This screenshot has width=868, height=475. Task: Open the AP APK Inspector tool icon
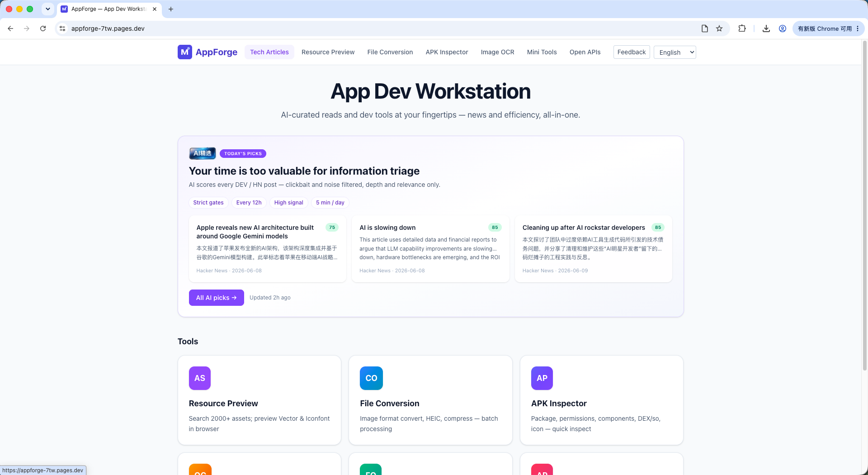542,378
